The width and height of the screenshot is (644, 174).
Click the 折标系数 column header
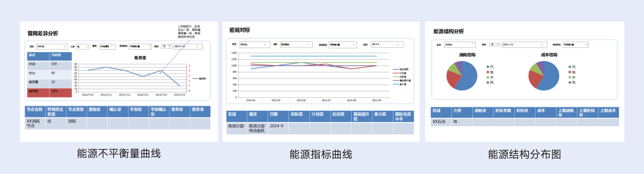pos(503,111)
